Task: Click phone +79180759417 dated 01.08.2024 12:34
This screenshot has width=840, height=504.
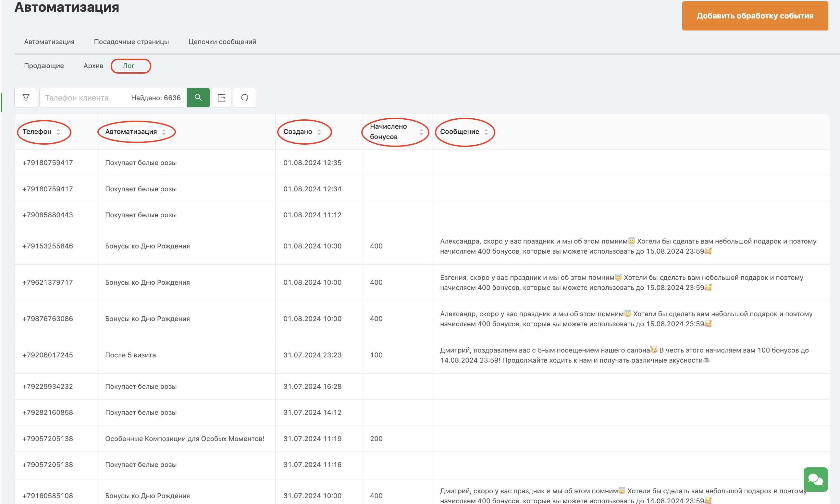Action: point(48,189)
